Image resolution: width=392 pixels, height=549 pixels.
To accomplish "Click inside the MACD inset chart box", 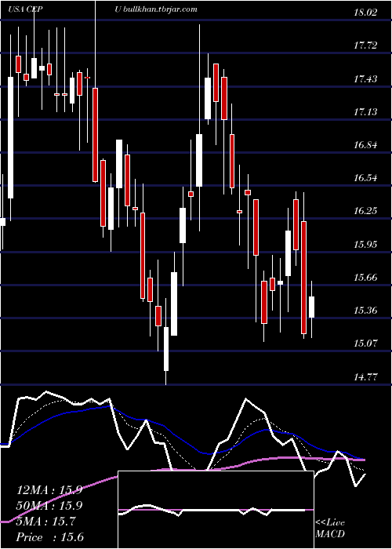I will click(x=216, y=510).
